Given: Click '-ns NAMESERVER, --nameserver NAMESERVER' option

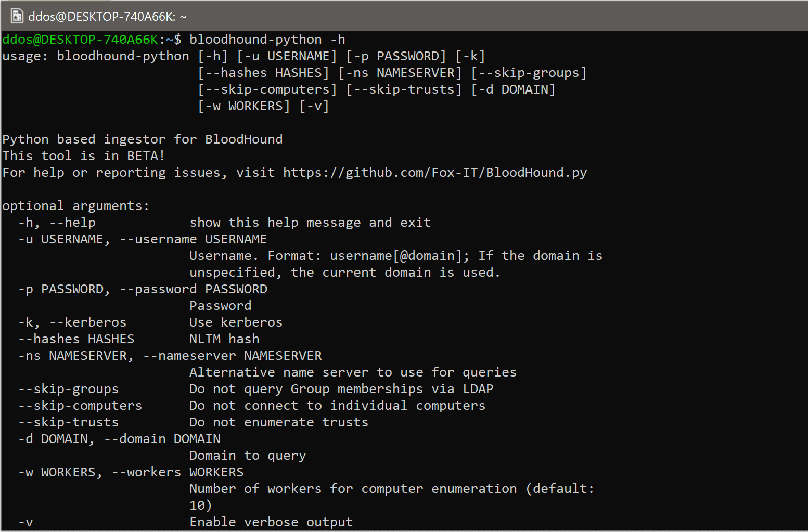Looking at the screenshot, I should click(170, 356).
